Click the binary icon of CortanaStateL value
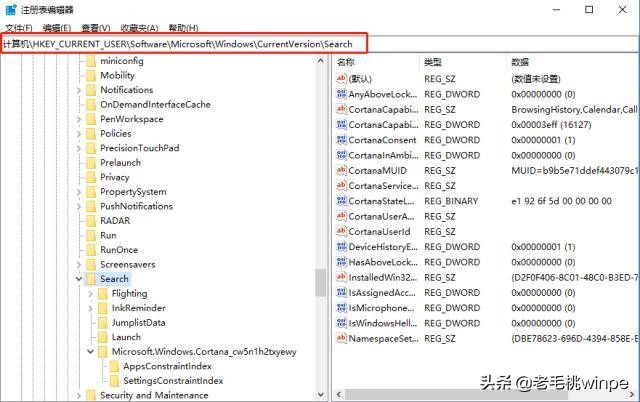 click(341, 201)
